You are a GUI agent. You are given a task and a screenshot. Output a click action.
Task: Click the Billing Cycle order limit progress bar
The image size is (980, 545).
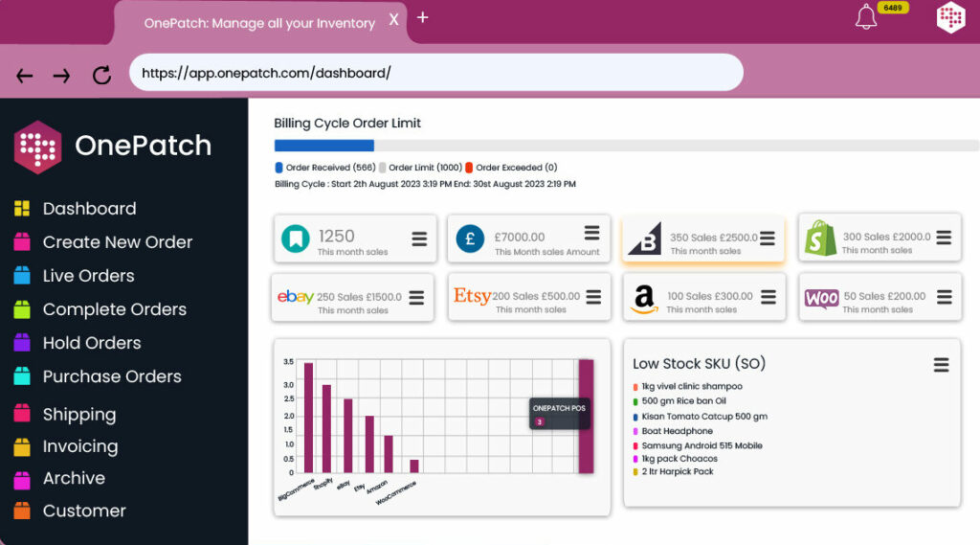(626, 146)
